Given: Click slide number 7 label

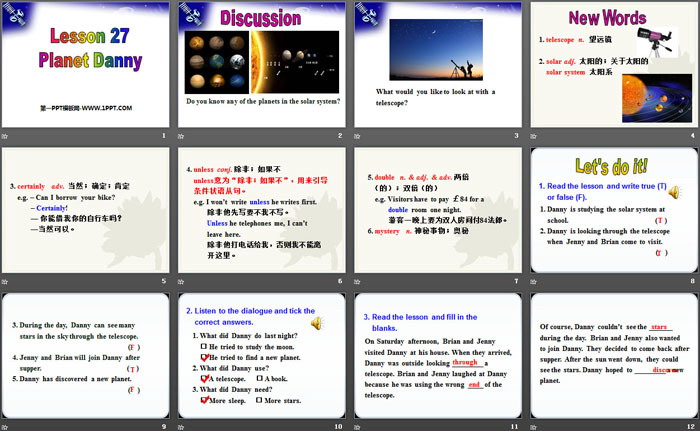Looking at the screenshot, I should [516, 281].
